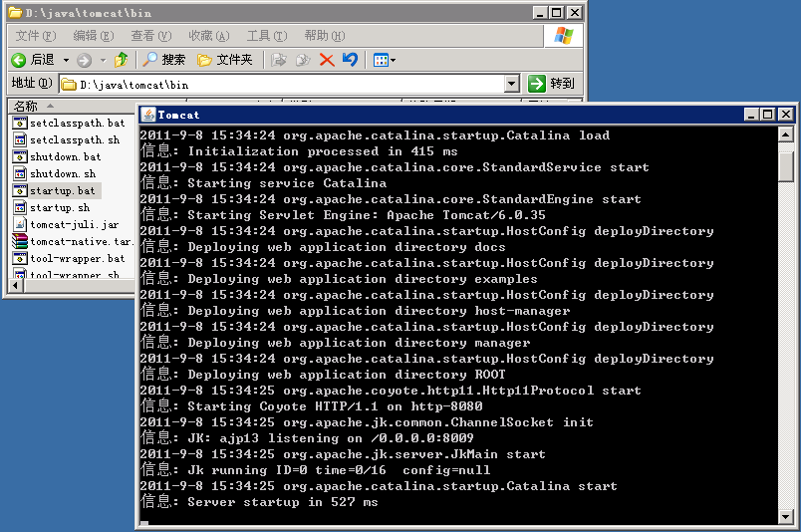801x532 pixels.
Task: Expand the Views dropdown arrow
Action: point(393,61)
